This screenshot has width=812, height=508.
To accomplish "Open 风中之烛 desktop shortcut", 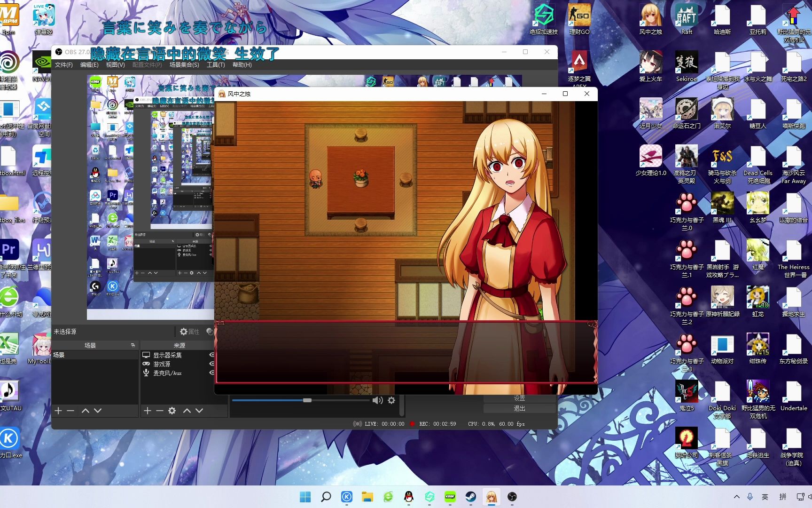I will tap(651, 20).
